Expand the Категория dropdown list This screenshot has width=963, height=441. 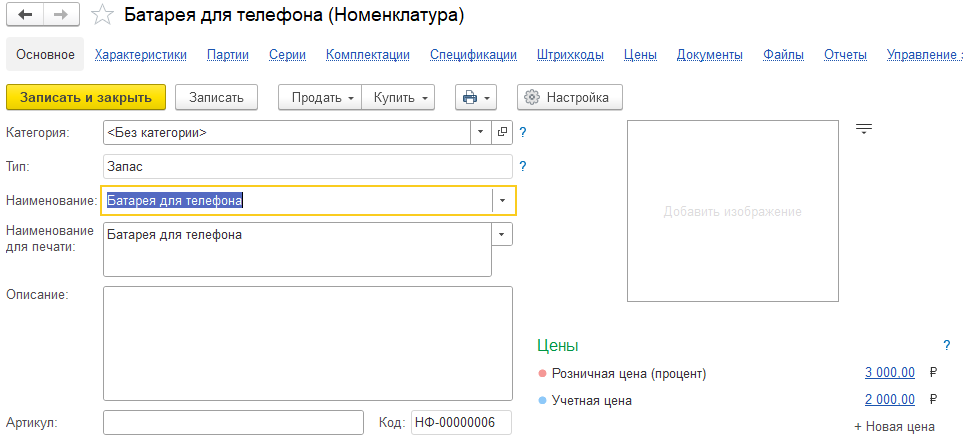480,132
